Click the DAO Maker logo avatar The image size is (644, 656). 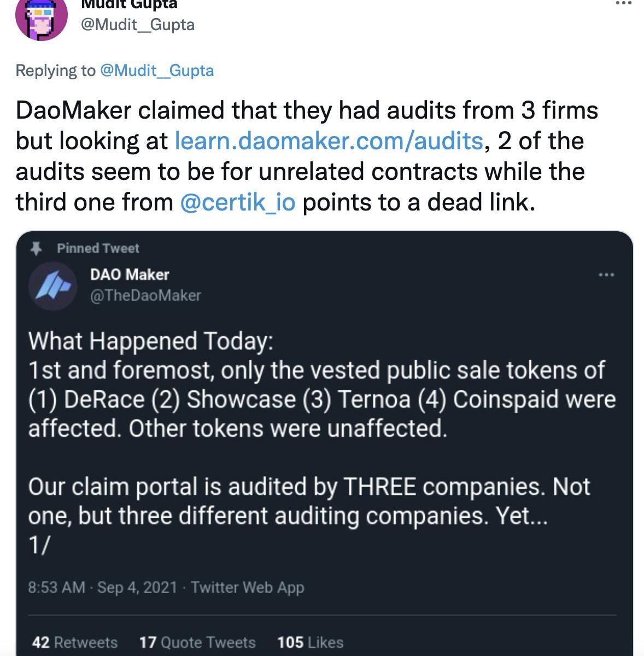52,286
